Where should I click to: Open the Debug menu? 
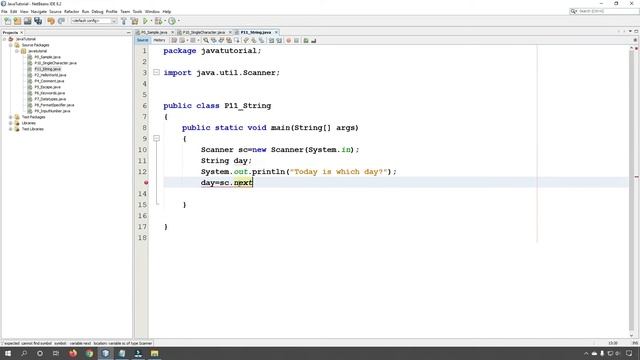[x=97, y=11]
